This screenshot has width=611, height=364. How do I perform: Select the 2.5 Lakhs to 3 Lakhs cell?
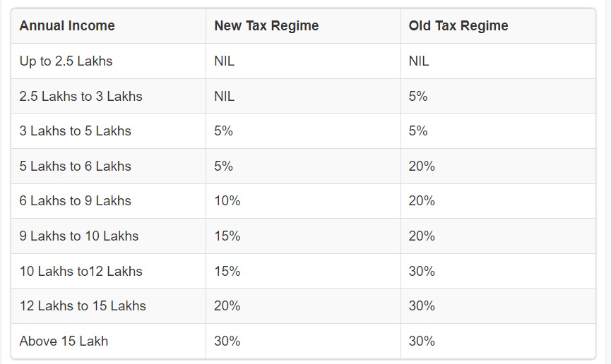pos(81,96)
